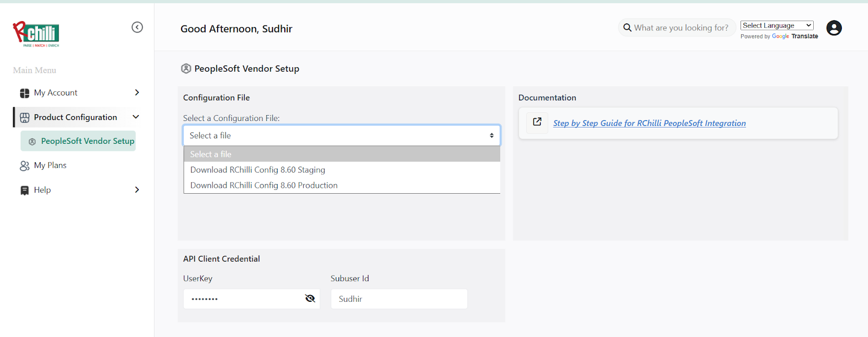This screenshot has height=337, width=868.
Task: Collapse the Product Configuration chevron
Action: (x=136, y=117)
